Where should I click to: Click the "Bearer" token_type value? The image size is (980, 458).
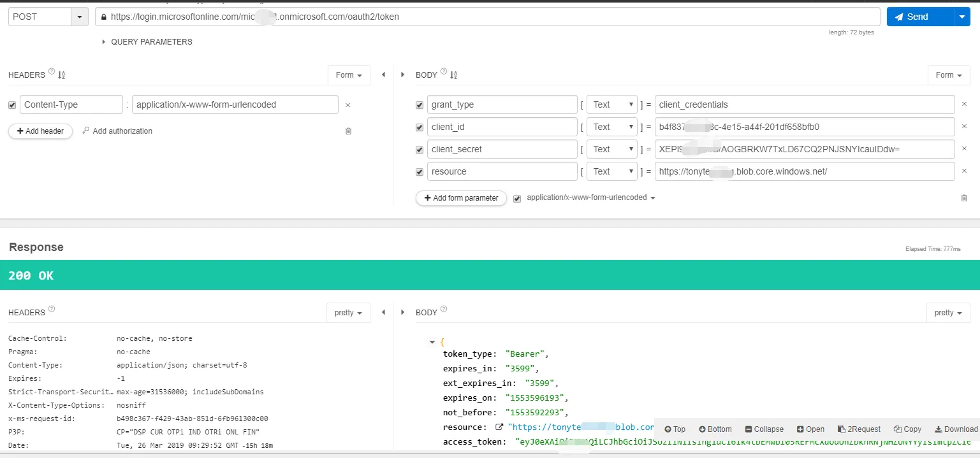coord(527,353)
